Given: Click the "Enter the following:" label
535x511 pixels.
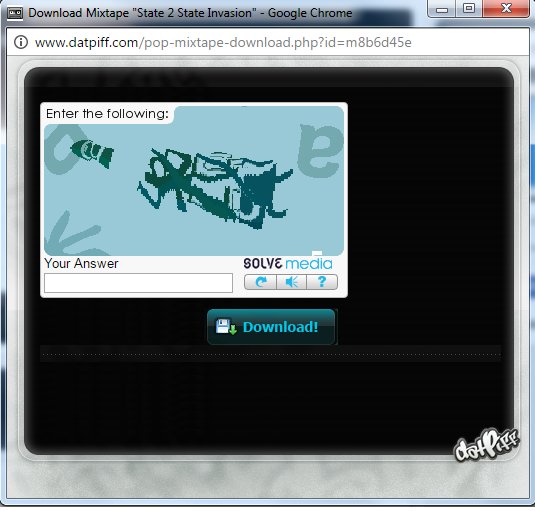Looking at the screenshot, I should pyautogui.click(x=107, y=114).
